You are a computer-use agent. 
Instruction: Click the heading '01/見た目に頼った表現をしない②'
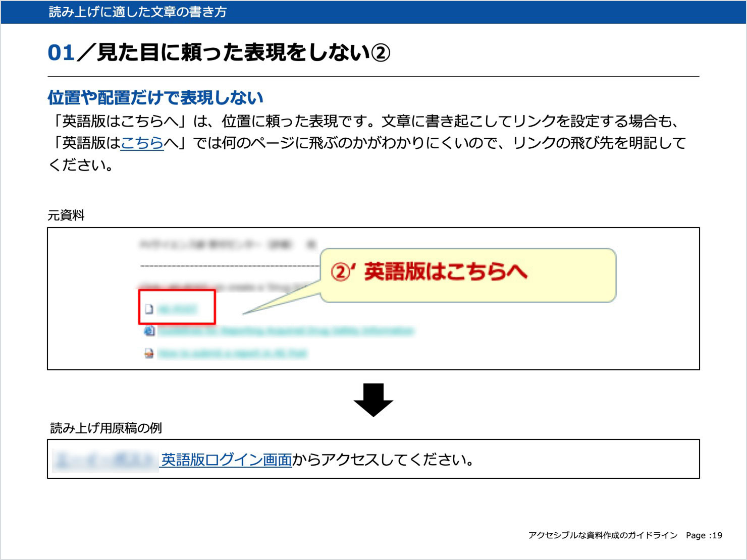(x=219, y=52)
